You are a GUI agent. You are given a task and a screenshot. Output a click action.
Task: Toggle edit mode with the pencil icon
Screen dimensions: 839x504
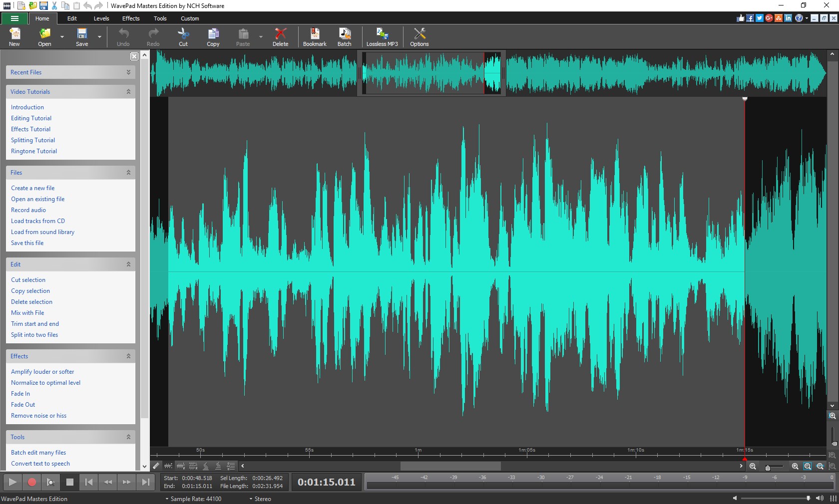point(156,466)
